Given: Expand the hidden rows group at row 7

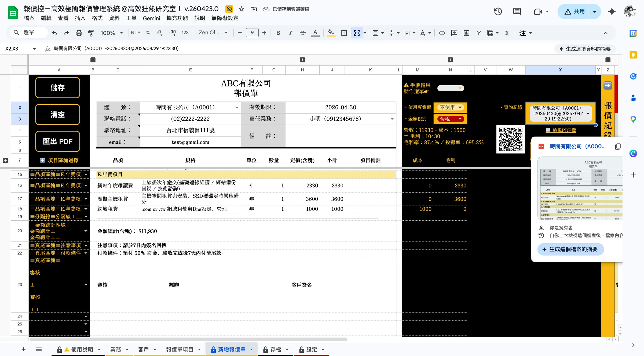Looking at the screenshot, I should [5, 160].
